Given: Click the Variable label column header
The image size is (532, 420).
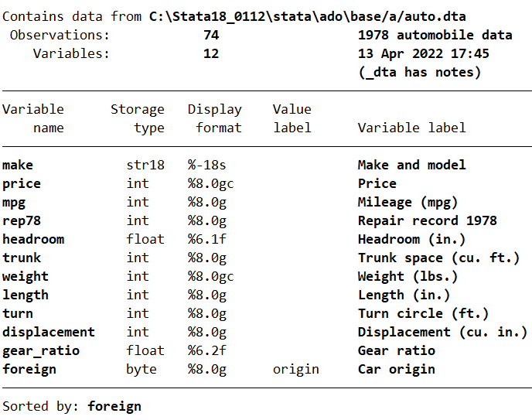Looking at the screenshot, I should coord(411,128).
